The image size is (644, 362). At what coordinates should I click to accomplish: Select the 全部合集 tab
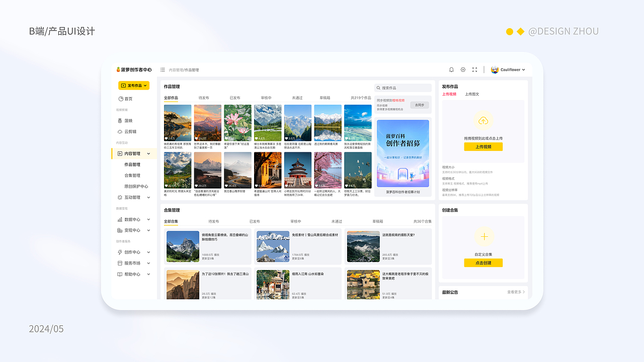click(x=171, y=222)
